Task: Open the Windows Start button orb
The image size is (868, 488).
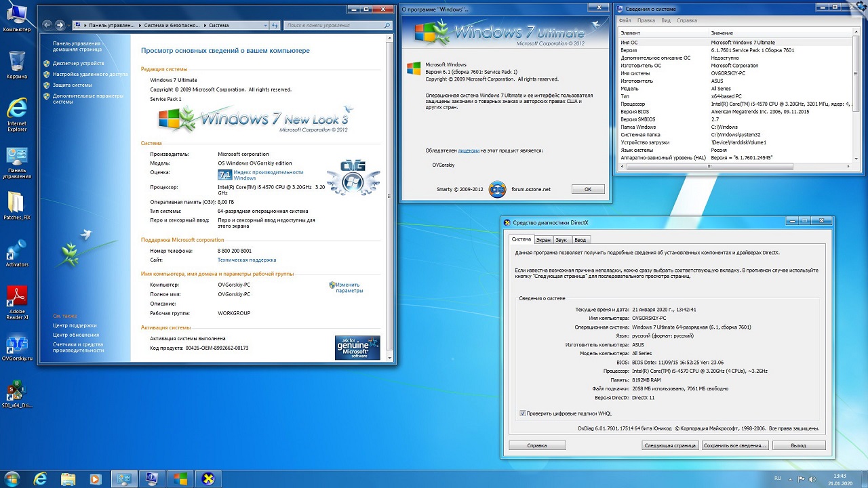Action: pyautogui.click(x=12, y=479)
